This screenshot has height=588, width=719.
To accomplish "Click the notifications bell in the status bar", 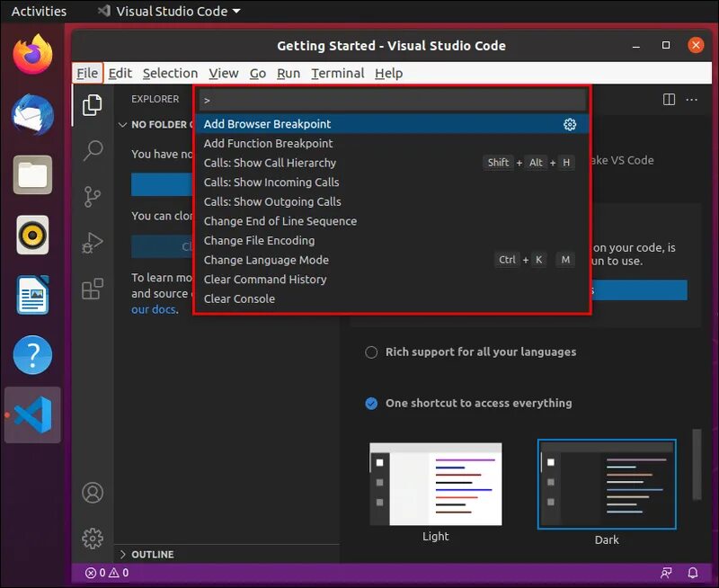I will coord(692,573).
